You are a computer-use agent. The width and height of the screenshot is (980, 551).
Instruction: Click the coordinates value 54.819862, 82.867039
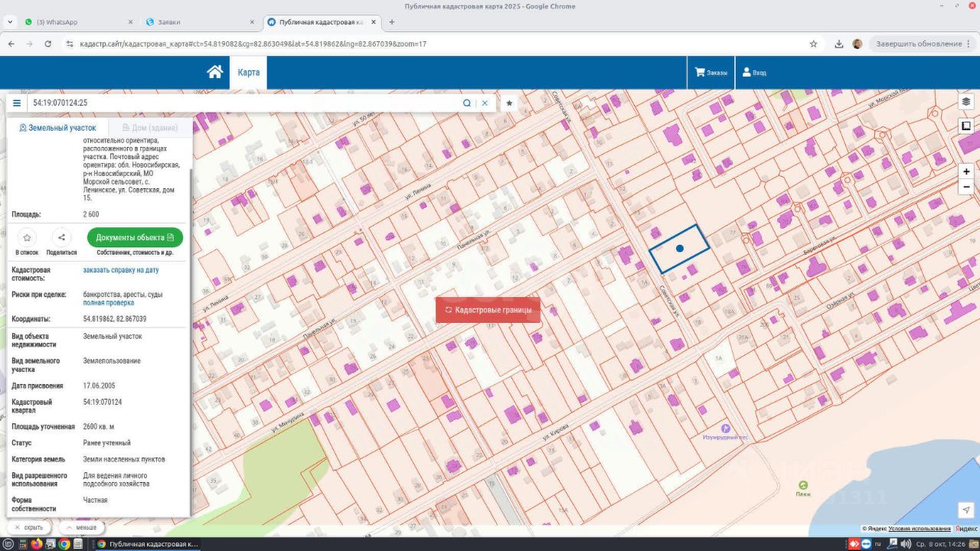tap(115, 318)
